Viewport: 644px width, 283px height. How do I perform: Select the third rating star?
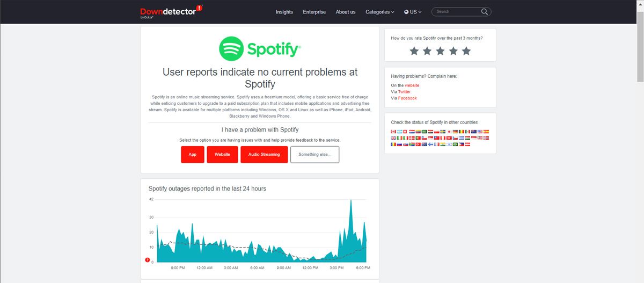(x=440, y=51)
